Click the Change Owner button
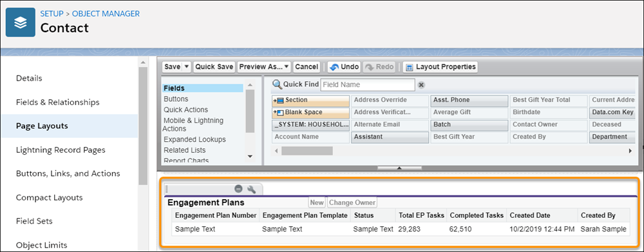Screen dimensions: 644x252 352,202
